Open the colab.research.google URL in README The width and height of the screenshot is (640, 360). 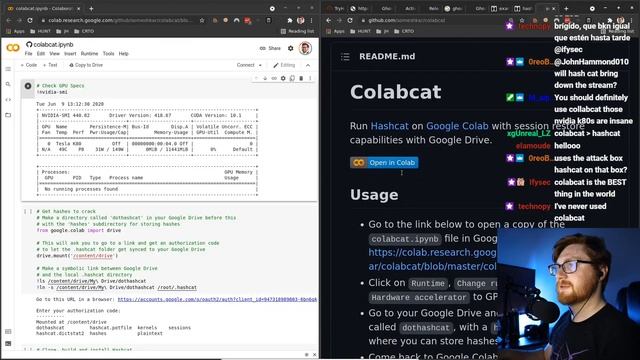pos(433,260)
